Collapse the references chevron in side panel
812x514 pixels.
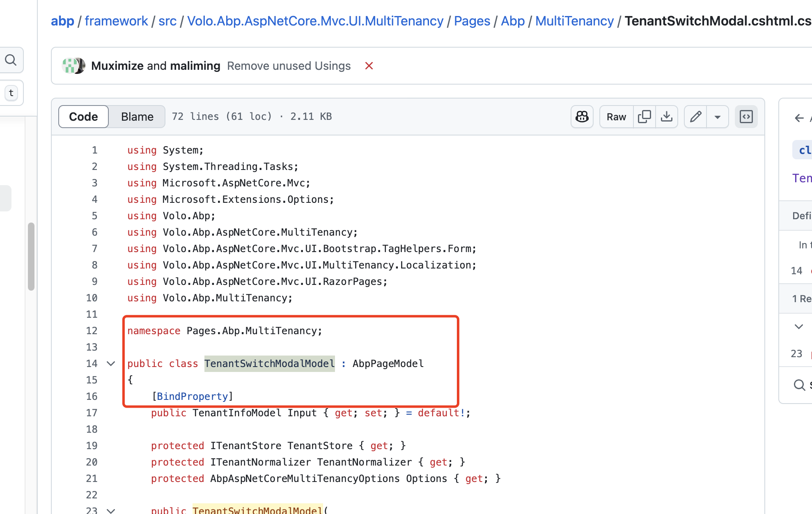coord(798,327)
